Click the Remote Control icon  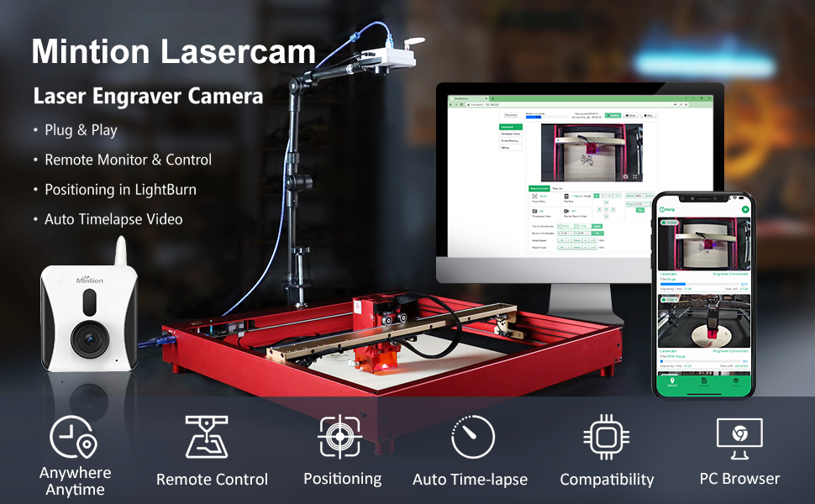click(207, 437)
